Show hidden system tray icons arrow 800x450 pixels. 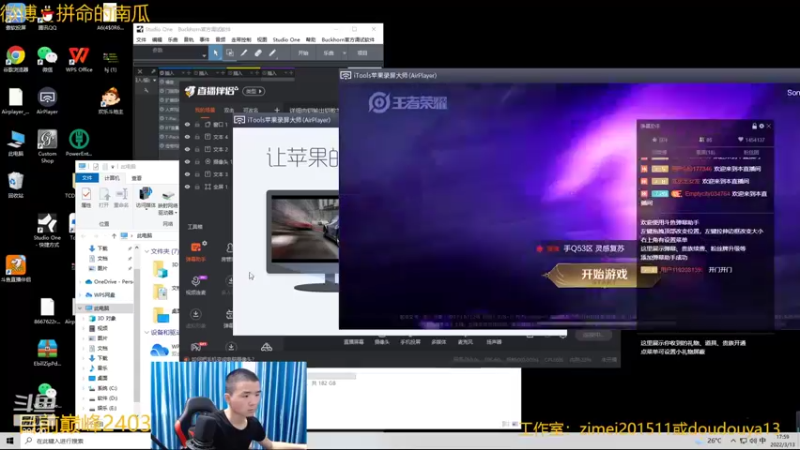click(x=733, y=440)
